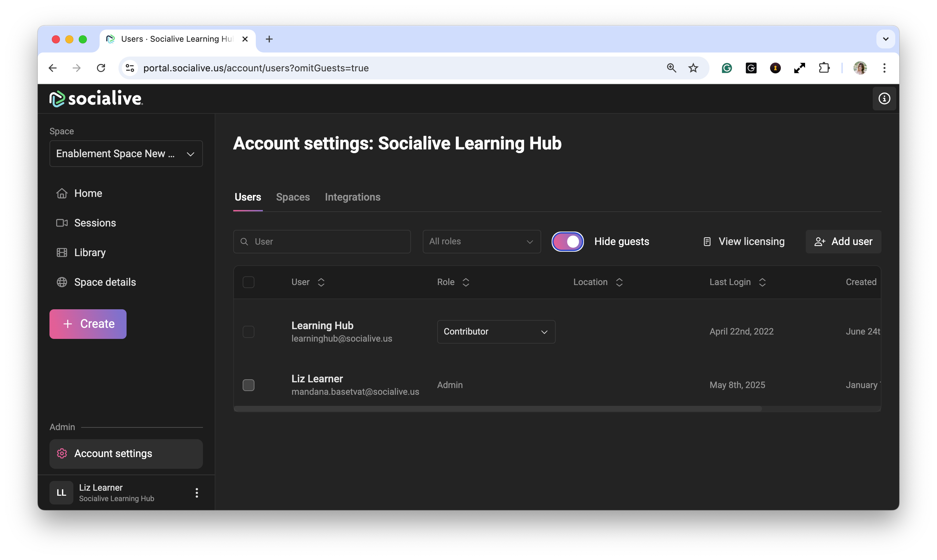Open Sessions via camera icon

click(62, 223)
